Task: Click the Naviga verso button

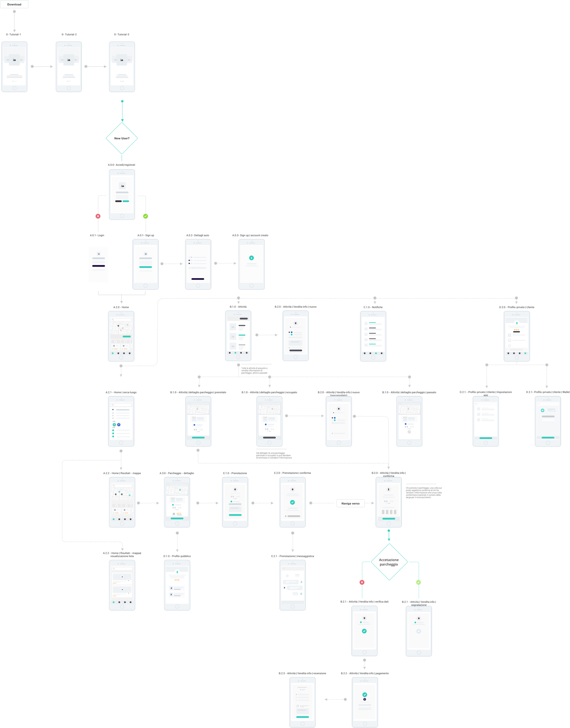Action: 350,503
